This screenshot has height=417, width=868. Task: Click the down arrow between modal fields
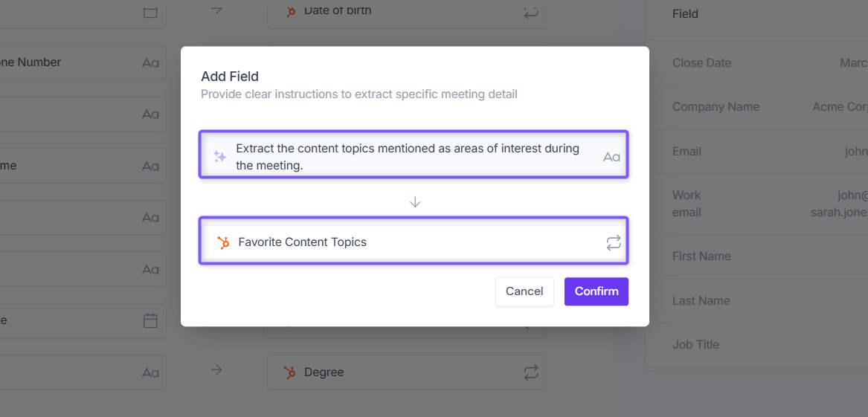415,202
